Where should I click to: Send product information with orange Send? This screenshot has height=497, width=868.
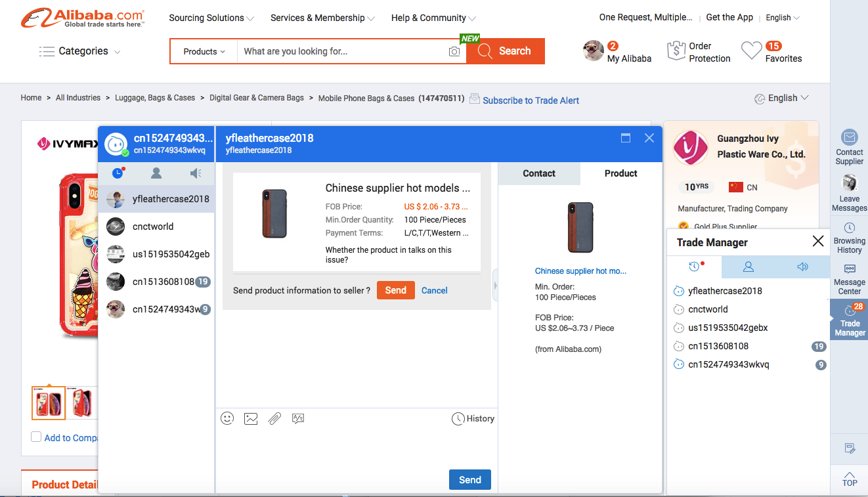pyautogui.click(x=396, y=290)
